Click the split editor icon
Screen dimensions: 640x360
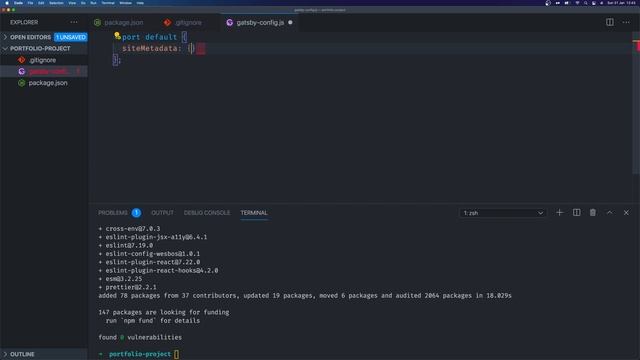pyautogui.click(x=609, y=22)
